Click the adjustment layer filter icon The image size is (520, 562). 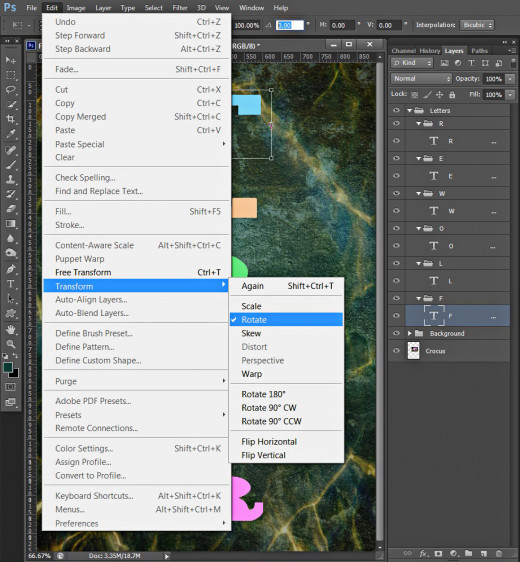click(458, 63)
